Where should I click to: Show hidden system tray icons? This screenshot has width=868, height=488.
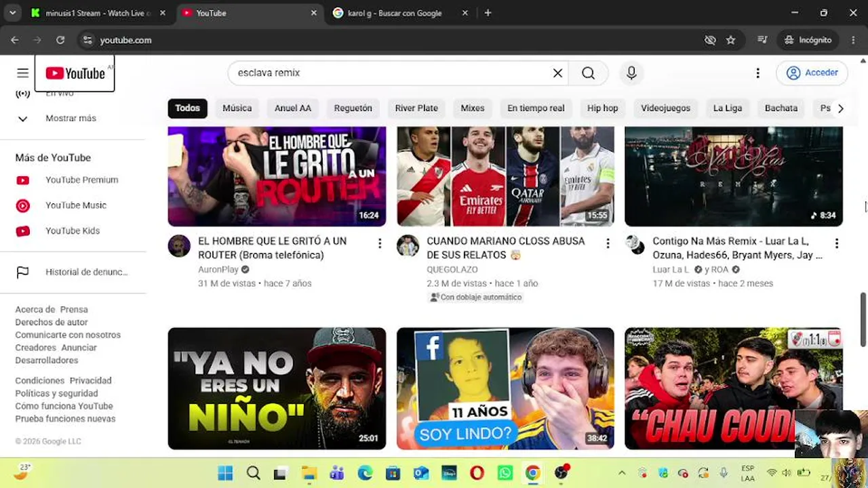tap(622, 473)
